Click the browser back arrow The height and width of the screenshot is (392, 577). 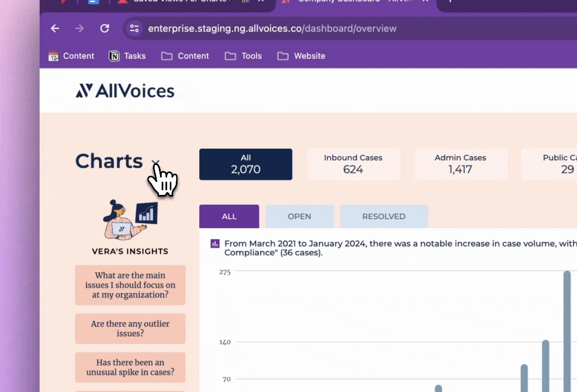55,28
